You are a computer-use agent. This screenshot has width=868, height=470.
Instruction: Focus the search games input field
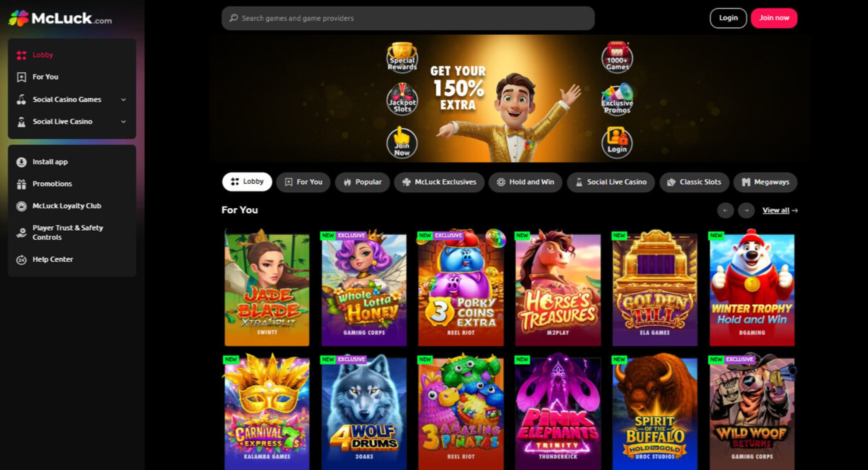[408, 18]
